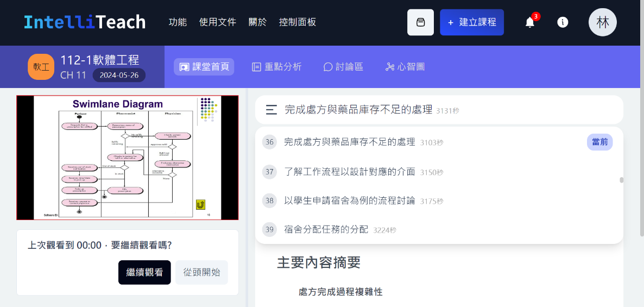Open the 功能 menu

tap(178, 22)
